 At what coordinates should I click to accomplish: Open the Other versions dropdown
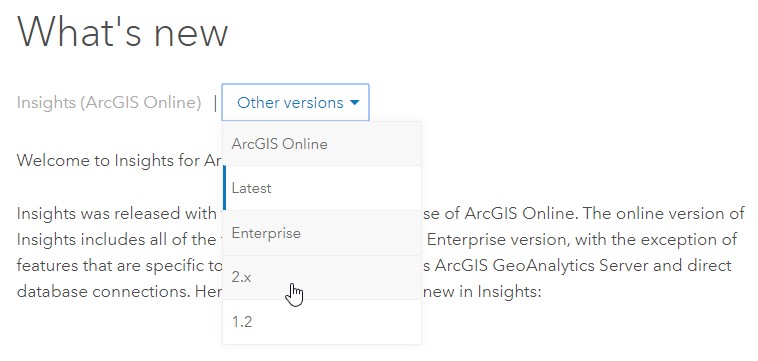[x=295, y=102]
